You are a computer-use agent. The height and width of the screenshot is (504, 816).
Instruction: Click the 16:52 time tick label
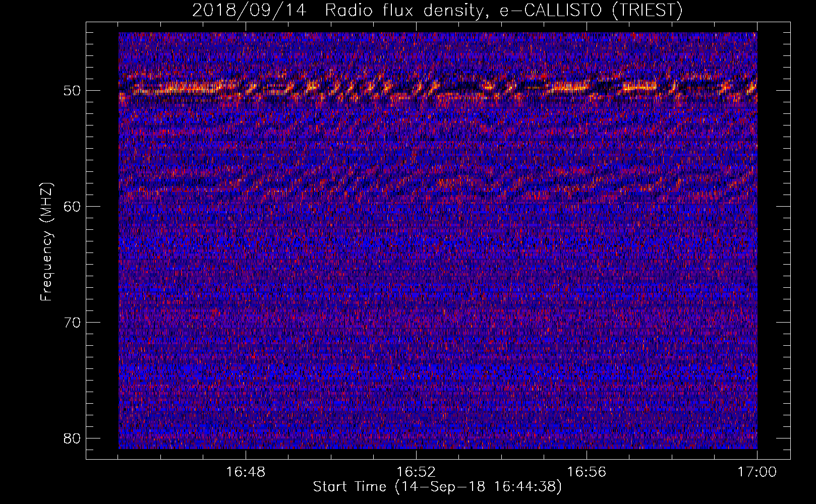[416, 472]
